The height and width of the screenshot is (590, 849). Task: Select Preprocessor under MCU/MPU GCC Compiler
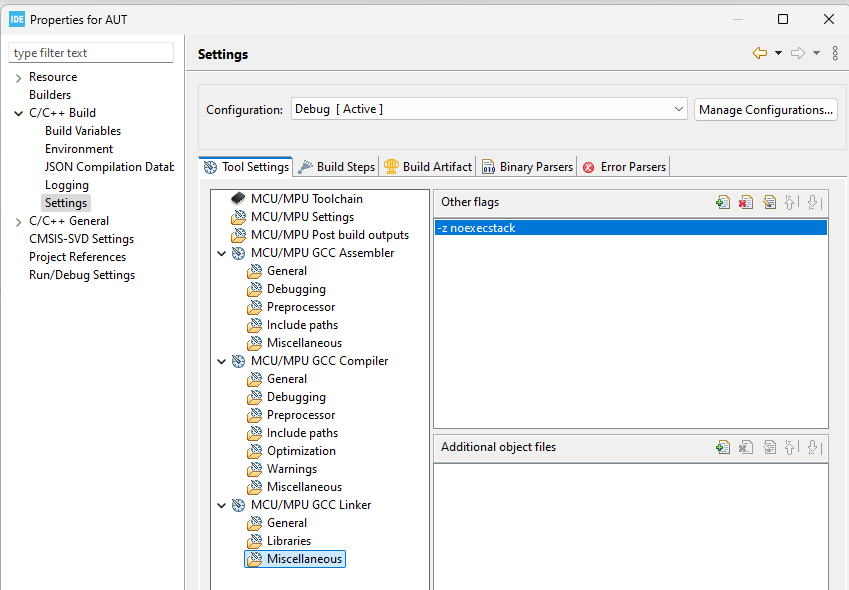301,415
